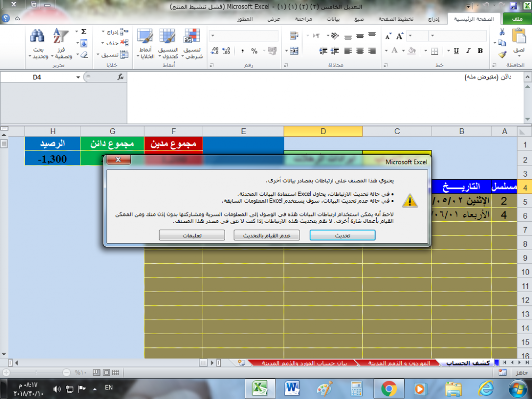
Task: Select the بيان حساب المورد sheet tab
Action: coord(304,363)
